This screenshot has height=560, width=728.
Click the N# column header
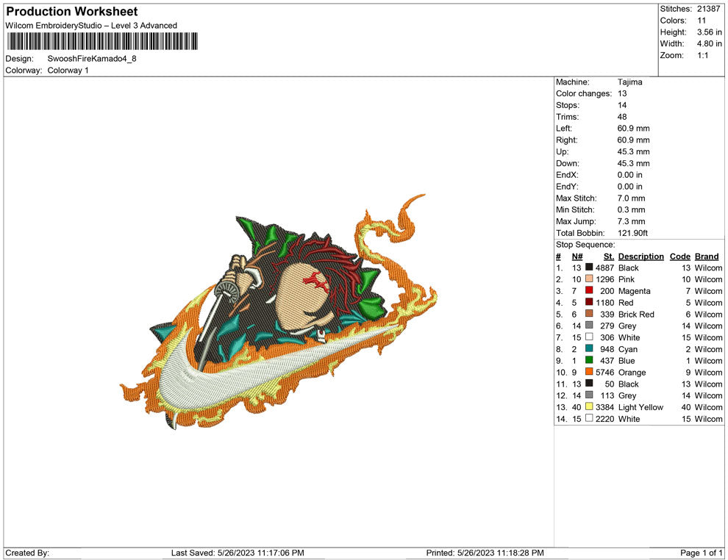[x=577, y=256]
